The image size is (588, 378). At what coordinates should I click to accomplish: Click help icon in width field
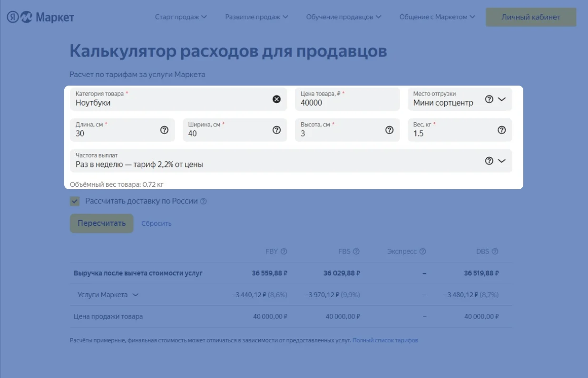tap(276, 130)
